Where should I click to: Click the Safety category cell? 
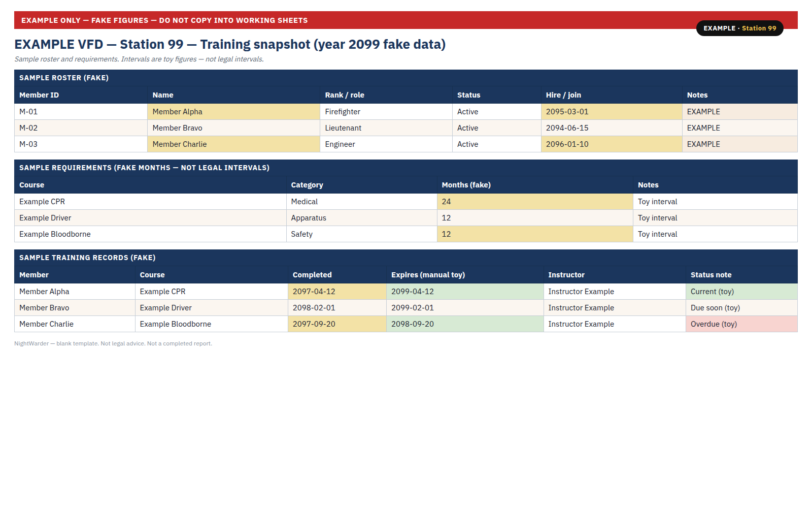pos(361,234)
